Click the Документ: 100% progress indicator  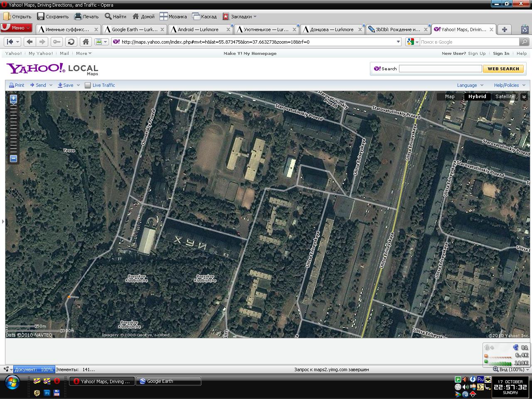click(x=34, y=369)
